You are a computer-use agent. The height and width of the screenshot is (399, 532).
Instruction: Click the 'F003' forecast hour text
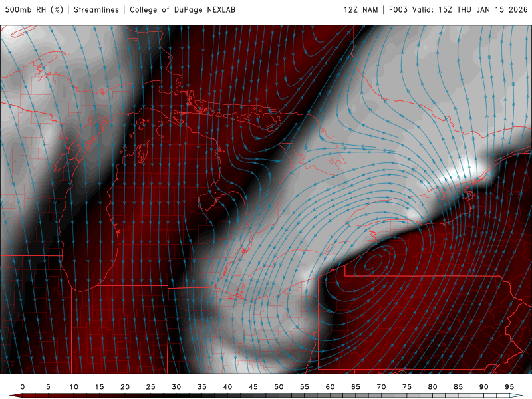coord(398,10)
